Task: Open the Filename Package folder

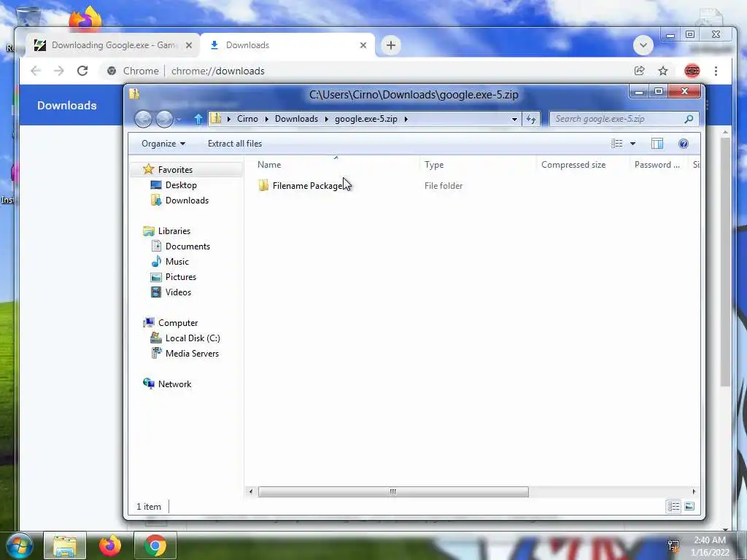Action: 307,186
